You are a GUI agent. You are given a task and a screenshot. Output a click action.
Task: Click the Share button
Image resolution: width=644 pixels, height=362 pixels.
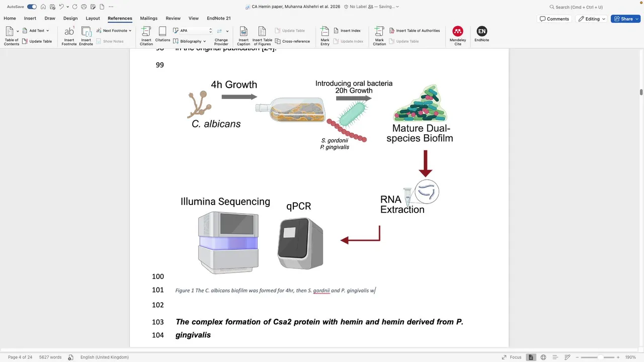coord(625,19)
